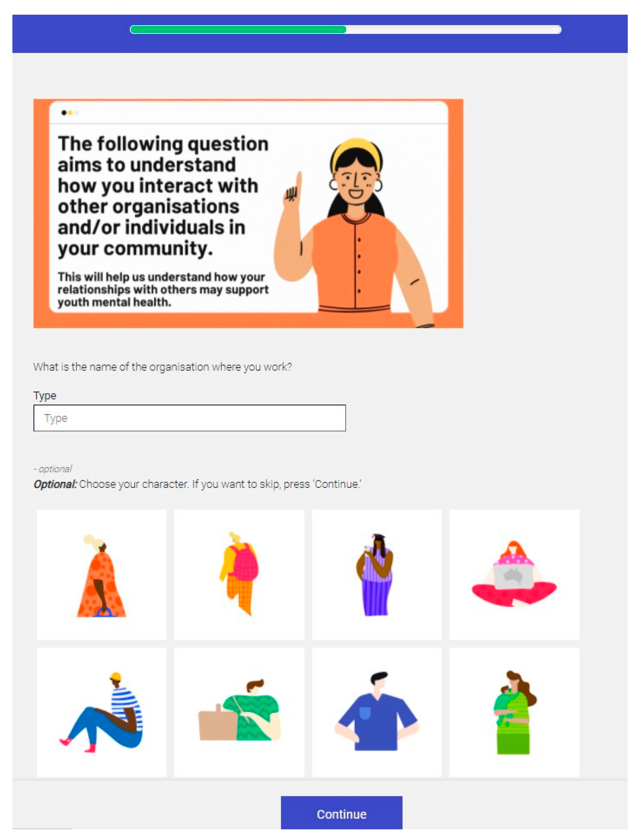The image size is (641, 840).
Task: Pick the graduate character in purple stripes
Action: (x=377, y=575)
